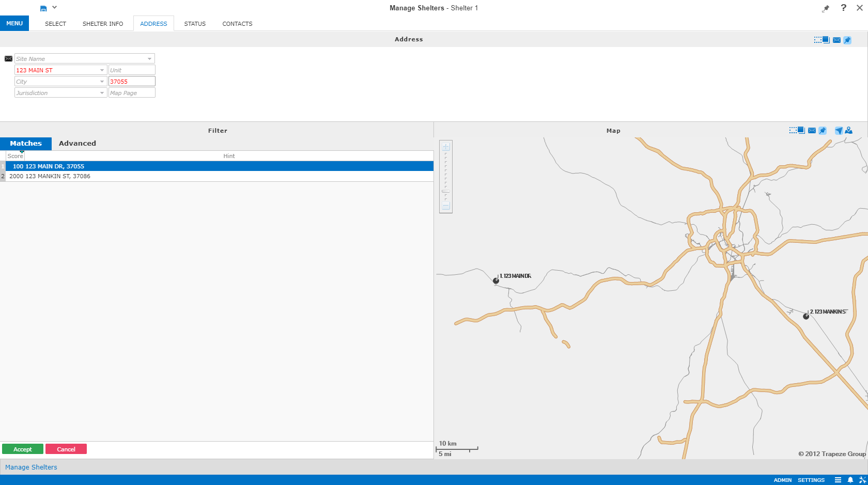The image size is (868, 485).
Task: Click the envelope icon in Address header
Action: click(836, 40)
